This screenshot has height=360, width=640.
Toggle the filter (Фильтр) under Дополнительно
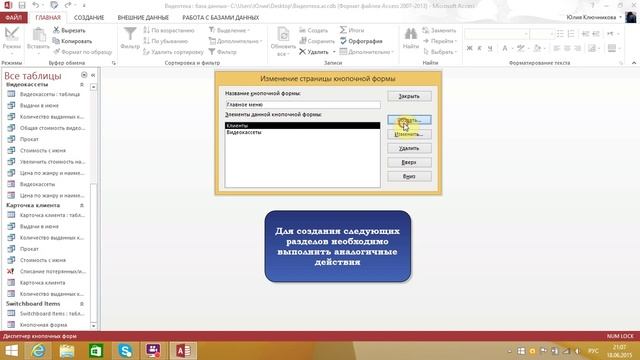(x=222, y=52)
